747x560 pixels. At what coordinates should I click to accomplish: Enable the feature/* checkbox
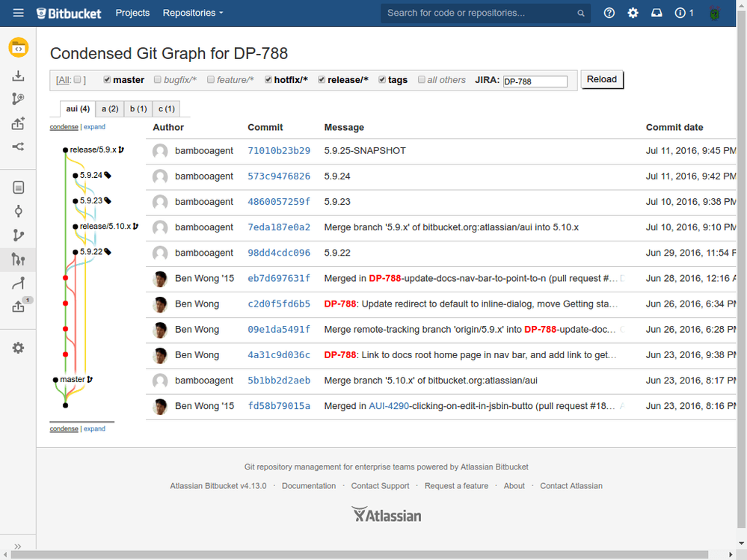click(x=211, y=79)
